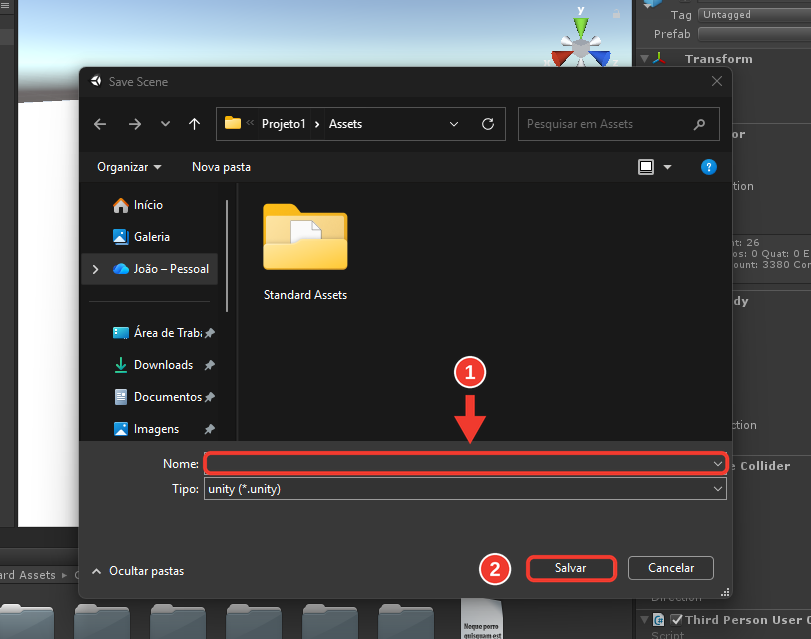Open the view options dropdown arrow
Image resolution: width=811 pixels, height=639 pixels.
(667, 167)
